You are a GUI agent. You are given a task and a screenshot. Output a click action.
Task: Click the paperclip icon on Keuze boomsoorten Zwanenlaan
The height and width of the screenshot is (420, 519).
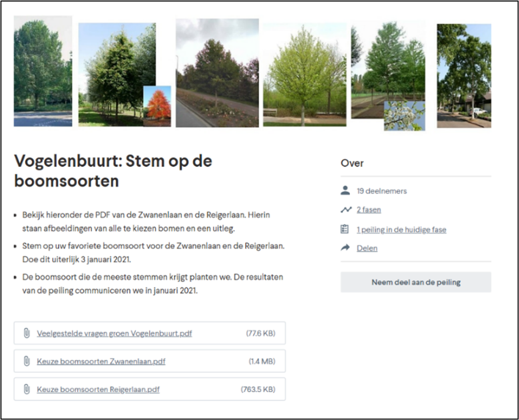[x=28, y=361]
